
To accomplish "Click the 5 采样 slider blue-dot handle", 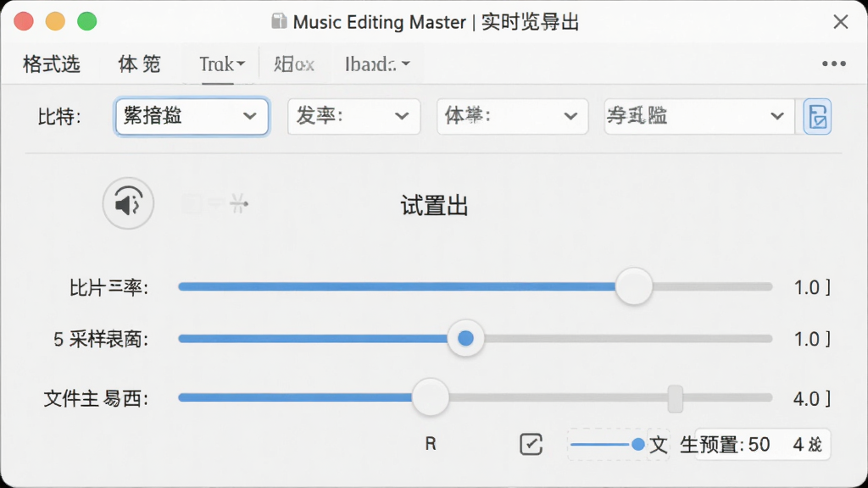I will coord(465,338).
